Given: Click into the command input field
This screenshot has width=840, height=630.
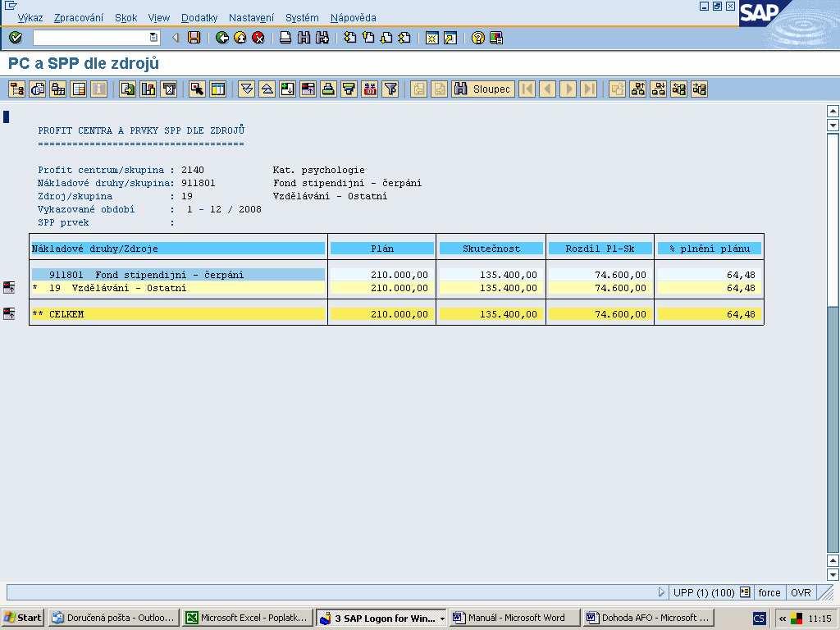Looking at the screenshot, I should 92,38.
